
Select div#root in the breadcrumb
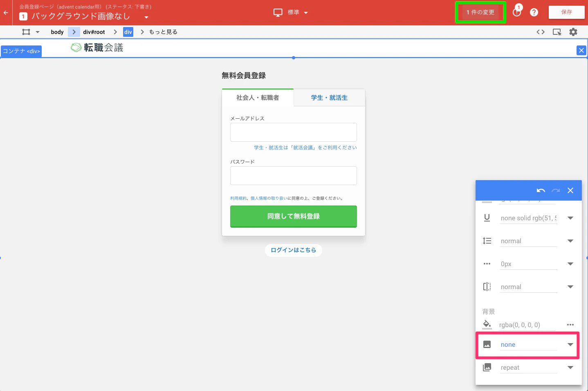click(x=94, y=32)
